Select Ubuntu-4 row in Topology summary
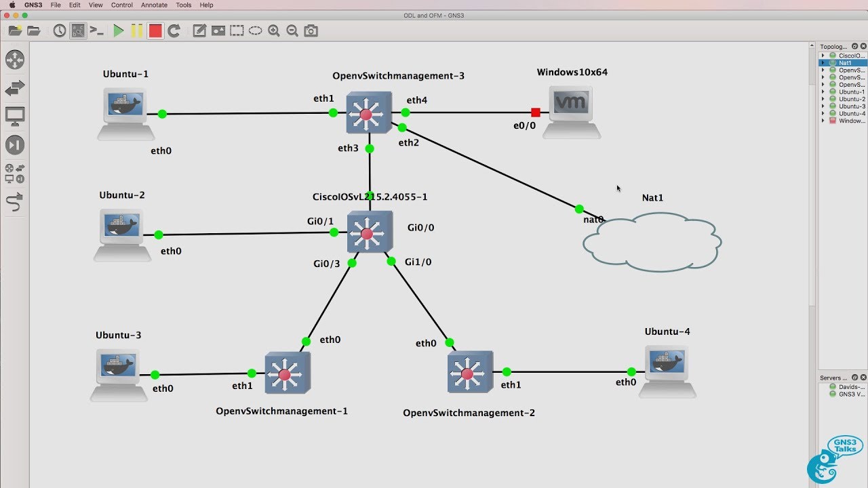Image resolution: width=868 pixels, height=488 pixels. [843, 113]
